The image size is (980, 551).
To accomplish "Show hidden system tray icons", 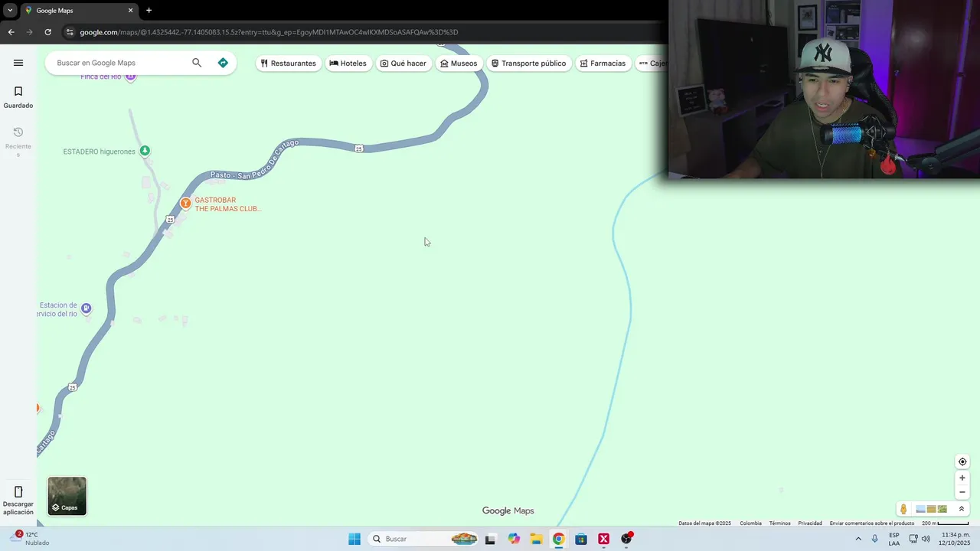I will (x=857, y=539).
